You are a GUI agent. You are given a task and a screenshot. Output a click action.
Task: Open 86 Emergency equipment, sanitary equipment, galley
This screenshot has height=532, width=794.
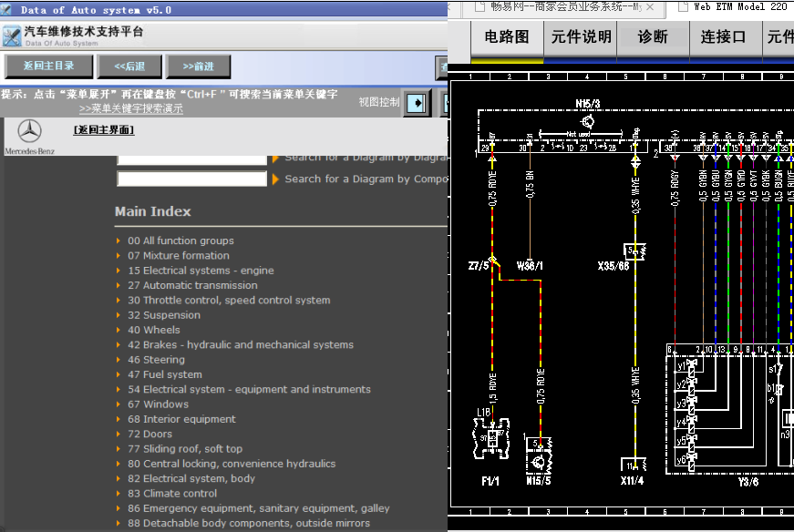pos(258,508)
